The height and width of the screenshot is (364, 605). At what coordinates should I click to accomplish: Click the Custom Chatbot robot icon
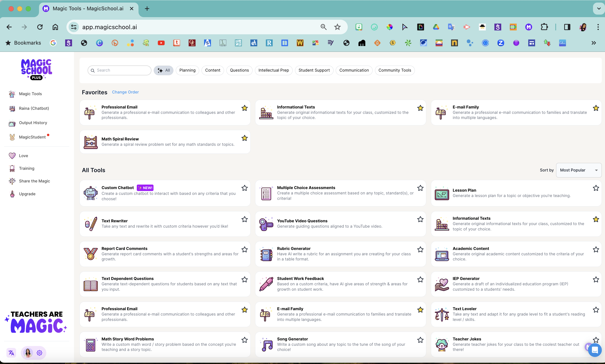(90, 193)
